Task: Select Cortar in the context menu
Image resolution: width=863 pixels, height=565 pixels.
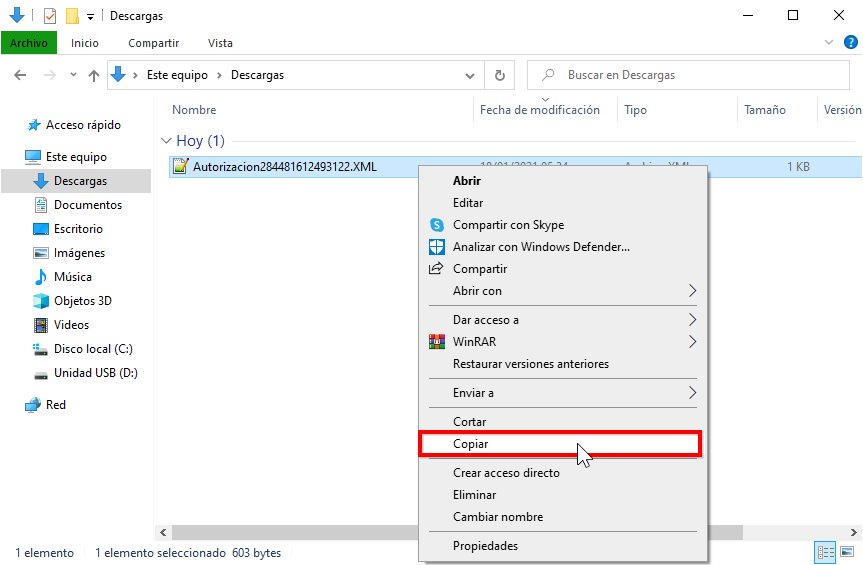Action: pyautogui.click(x=469, y=422)
